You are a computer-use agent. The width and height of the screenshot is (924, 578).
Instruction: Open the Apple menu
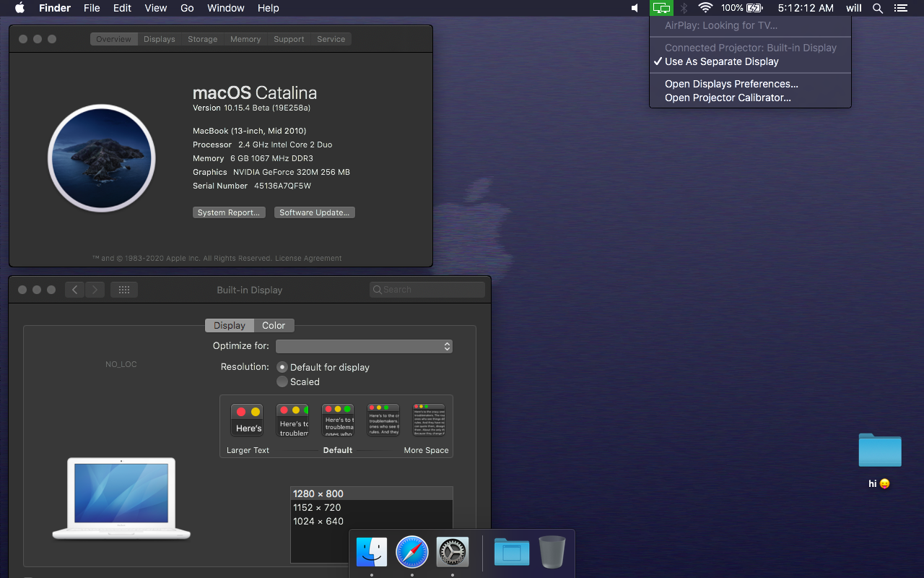[x=19, y=8]
